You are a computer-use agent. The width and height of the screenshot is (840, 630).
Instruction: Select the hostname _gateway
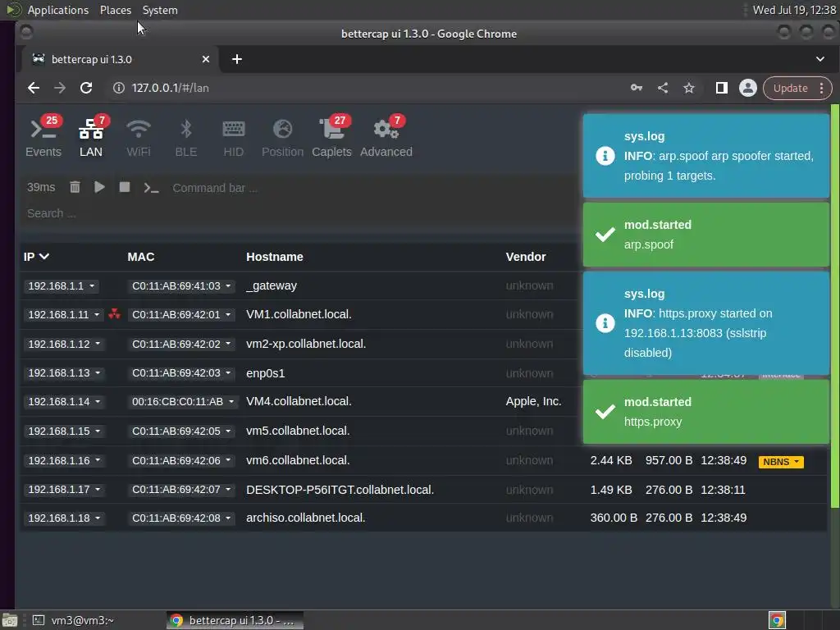click(272, 285)
